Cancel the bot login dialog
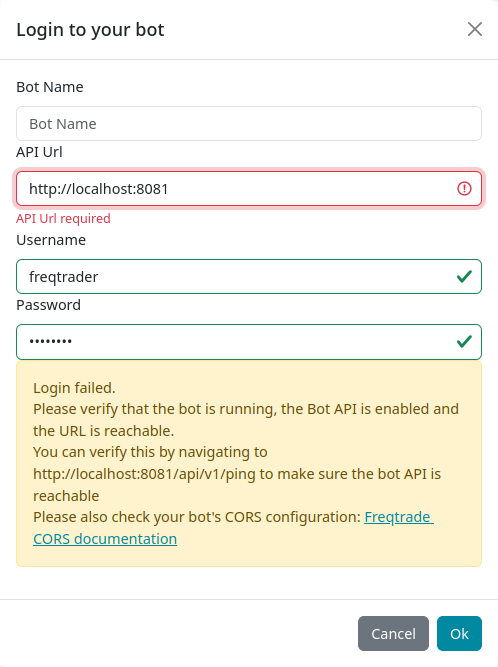This screenshot has height=667, width=498. [393, 633]
